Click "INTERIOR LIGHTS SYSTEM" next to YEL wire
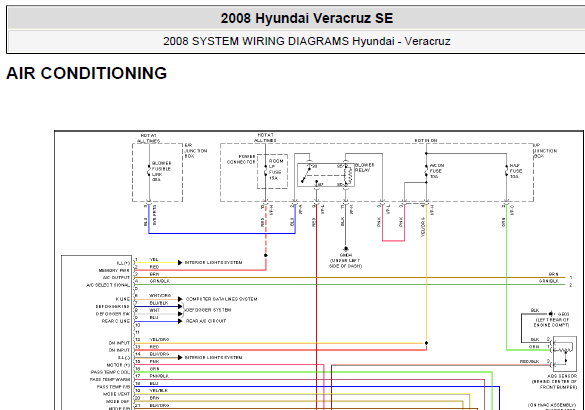Image resolution: width=585 pixels, height=410 pixels. point(213,263)
